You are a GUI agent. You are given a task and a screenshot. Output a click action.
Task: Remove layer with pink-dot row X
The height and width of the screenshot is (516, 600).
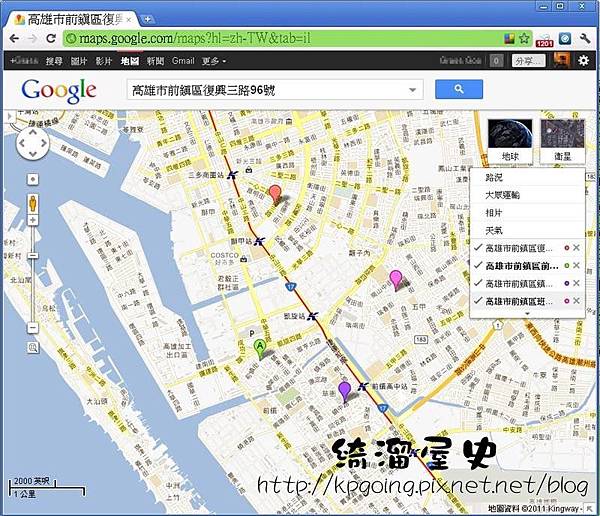tap(576, 301)
